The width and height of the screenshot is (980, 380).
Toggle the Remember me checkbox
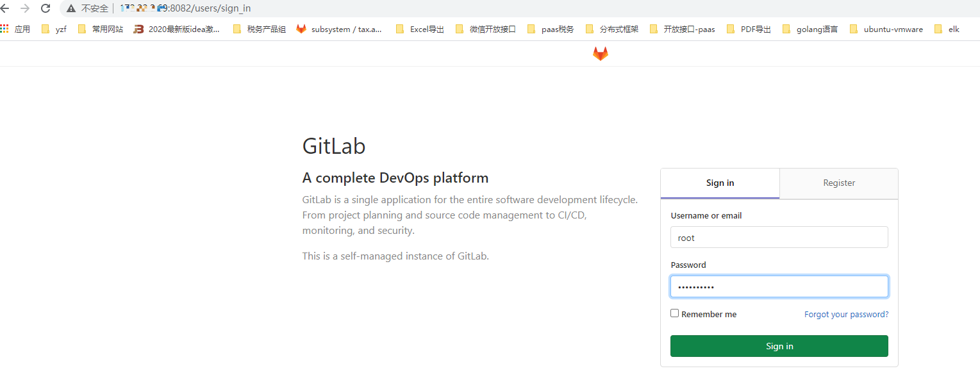coord(674,313)
